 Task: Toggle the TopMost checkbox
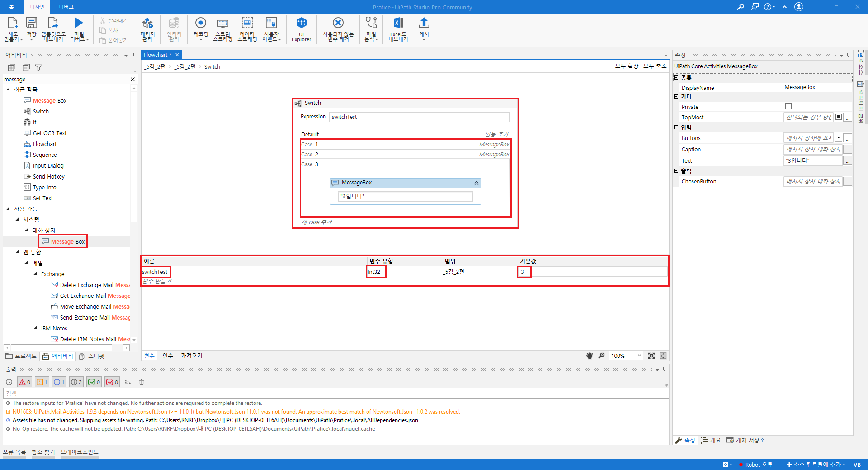[839, 117]
